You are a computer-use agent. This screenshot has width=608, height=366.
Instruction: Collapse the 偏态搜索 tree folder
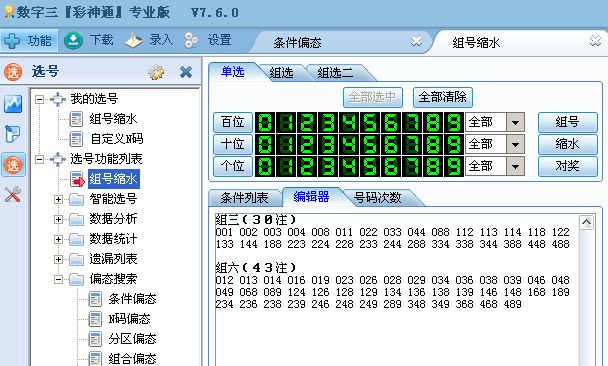[59, 279]
